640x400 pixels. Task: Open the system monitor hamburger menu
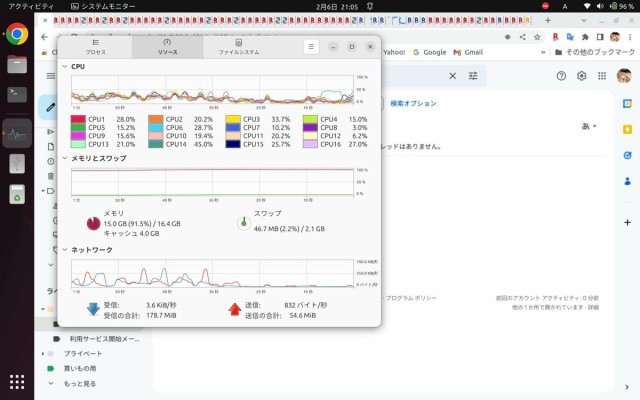[x=312, y=46]
